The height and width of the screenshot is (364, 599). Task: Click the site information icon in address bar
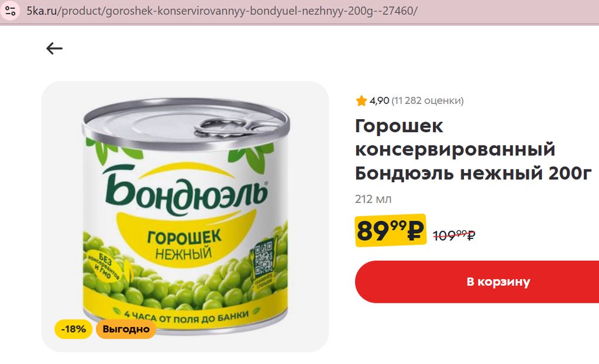(x=11, y=11)
